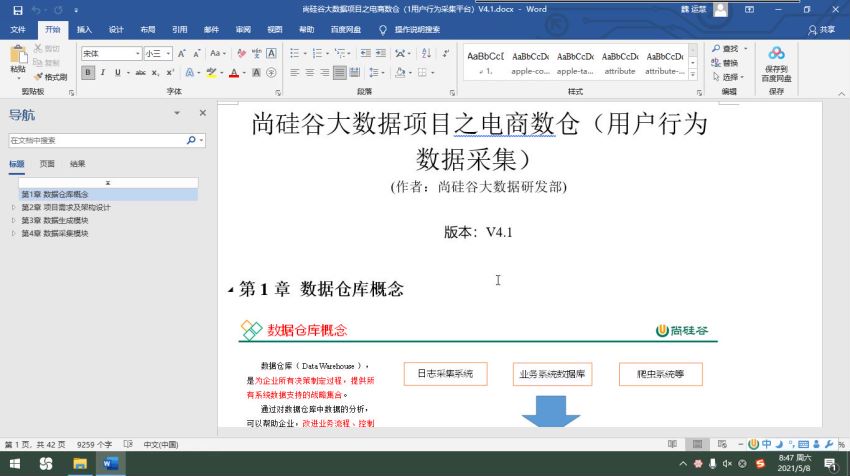Align text left

tap(294, 72)
